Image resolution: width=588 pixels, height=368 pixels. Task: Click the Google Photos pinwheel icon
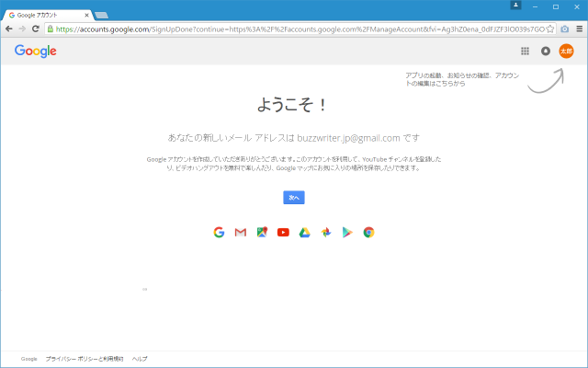click(326, 232)
